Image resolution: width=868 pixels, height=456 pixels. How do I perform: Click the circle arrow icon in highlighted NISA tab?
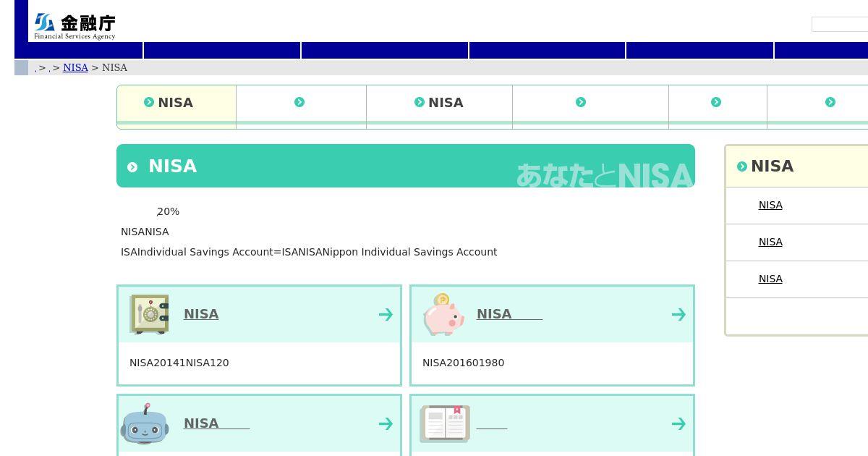149,102
